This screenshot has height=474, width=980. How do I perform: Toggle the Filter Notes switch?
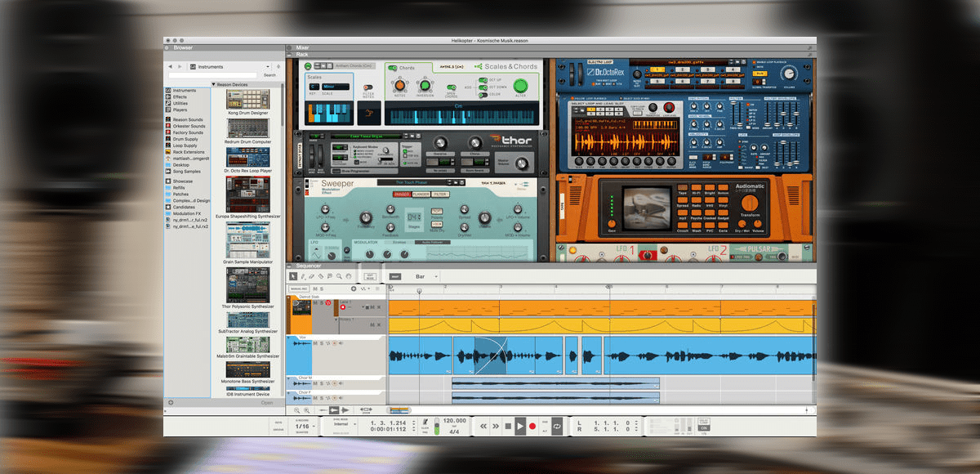point(368,87)
